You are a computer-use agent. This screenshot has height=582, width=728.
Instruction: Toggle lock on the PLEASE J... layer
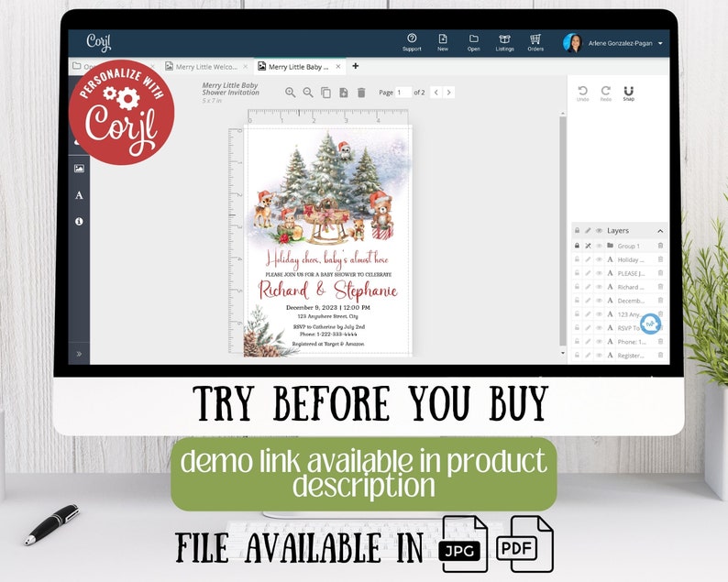click(x=577, y=273)
